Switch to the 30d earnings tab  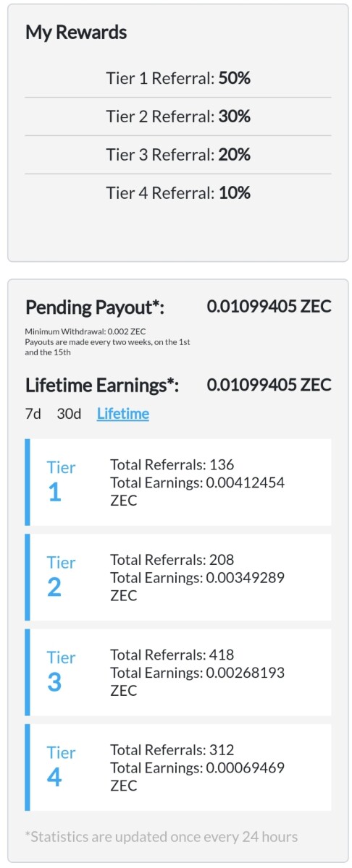[x=69, y=414]
